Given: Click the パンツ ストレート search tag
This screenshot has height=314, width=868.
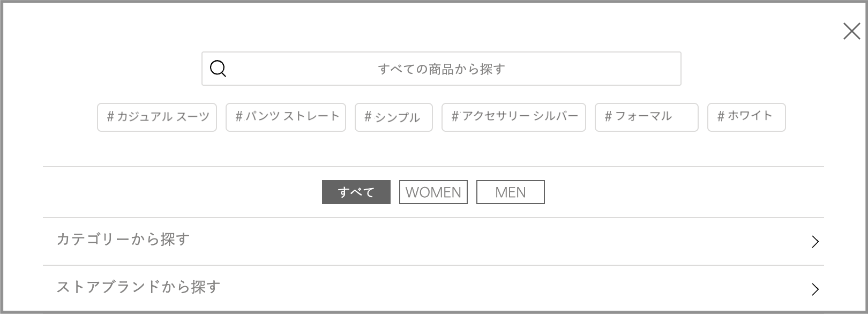Looking at the screenshot, I should [285, 116].
